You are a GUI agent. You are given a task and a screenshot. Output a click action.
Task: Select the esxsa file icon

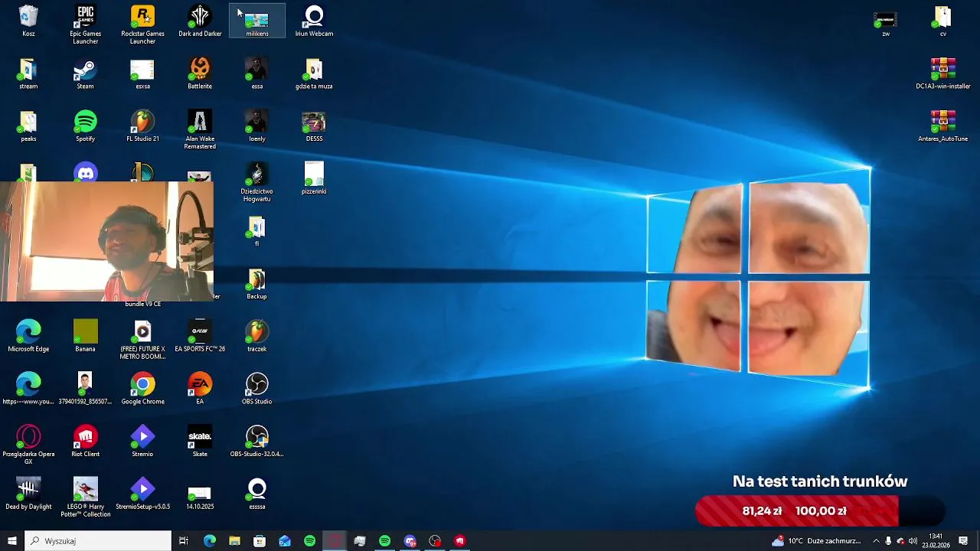pyautogui.click(x=142, y=74)
